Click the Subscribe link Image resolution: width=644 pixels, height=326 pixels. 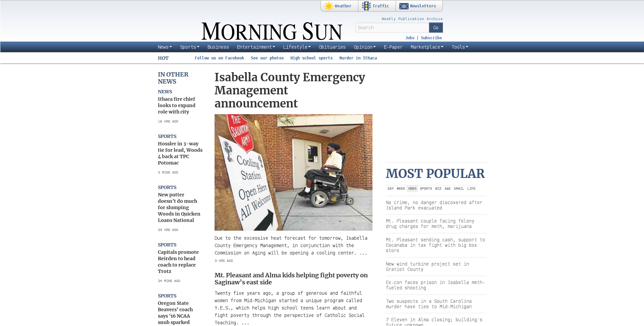click(x=431, y=38)
